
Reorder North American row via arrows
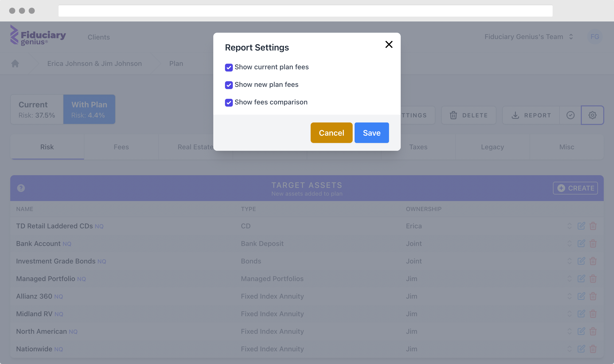pos(569,331)
